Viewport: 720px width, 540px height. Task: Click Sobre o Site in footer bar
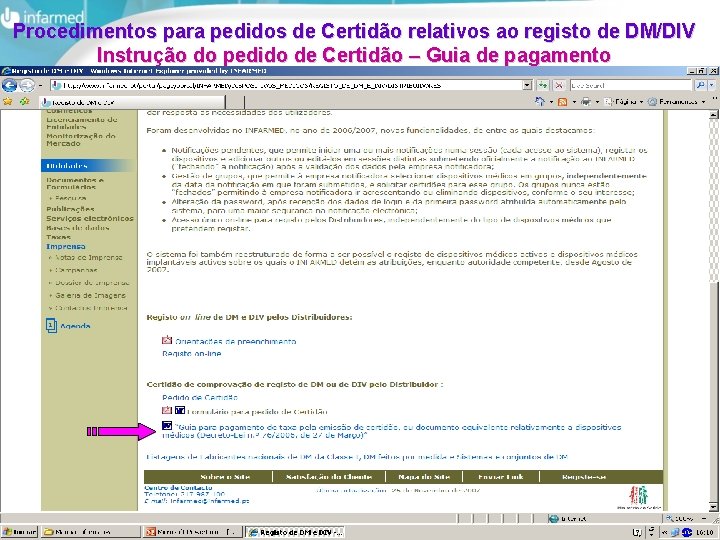click(x=225, y=477)
